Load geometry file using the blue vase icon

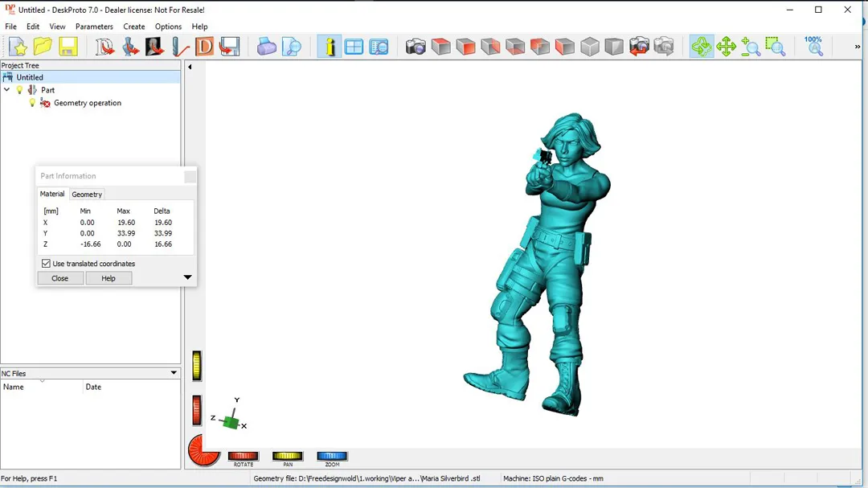130,47
